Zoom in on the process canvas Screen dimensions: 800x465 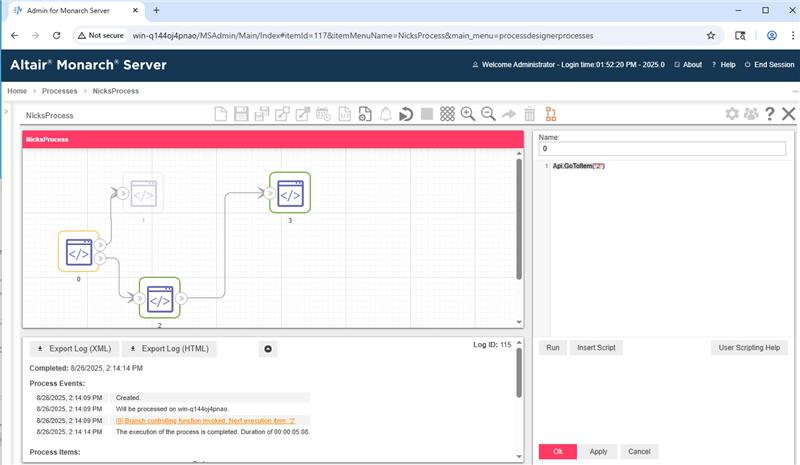[468, 114]
